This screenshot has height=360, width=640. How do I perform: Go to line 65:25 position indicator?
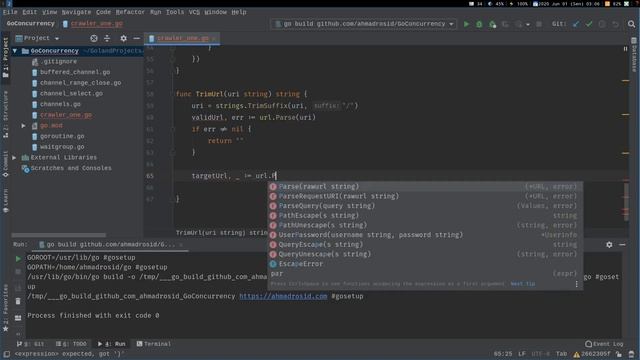pyautogui.click(x=502, y=354)
